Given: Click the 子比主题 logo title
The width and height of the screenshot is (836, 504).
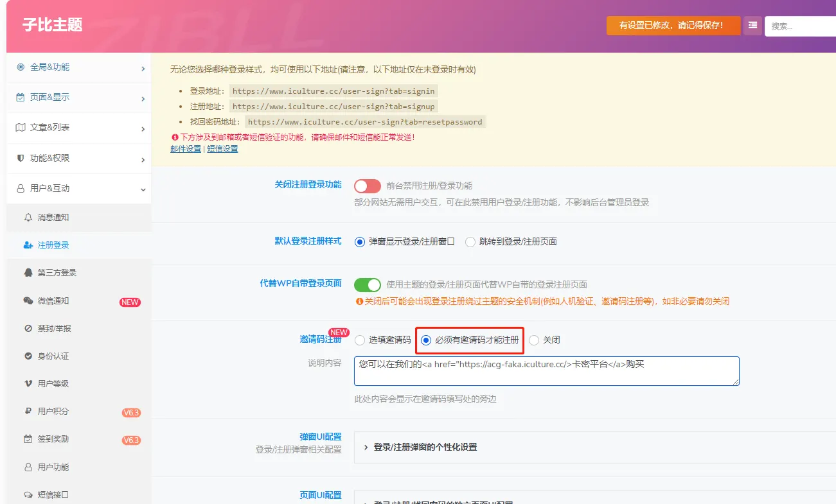Looking at the screenshot, I should pos(53,26).
